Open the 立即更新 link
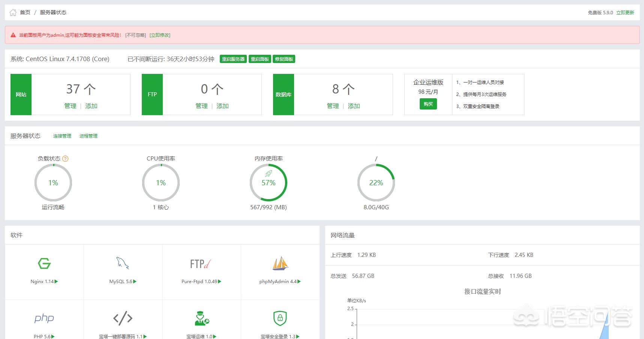 click(625, 12)
